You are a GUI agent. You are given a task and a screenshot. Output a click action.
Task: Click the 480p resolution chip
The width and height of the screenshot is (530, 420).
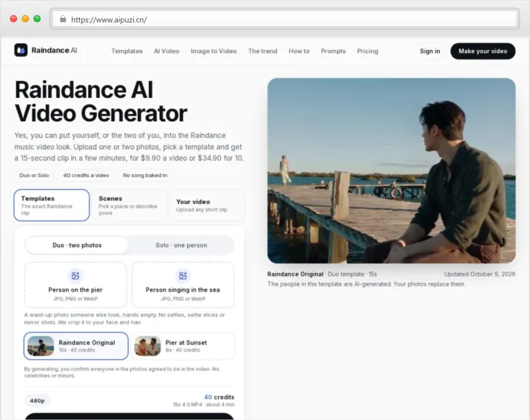click(x=37, y=401)
